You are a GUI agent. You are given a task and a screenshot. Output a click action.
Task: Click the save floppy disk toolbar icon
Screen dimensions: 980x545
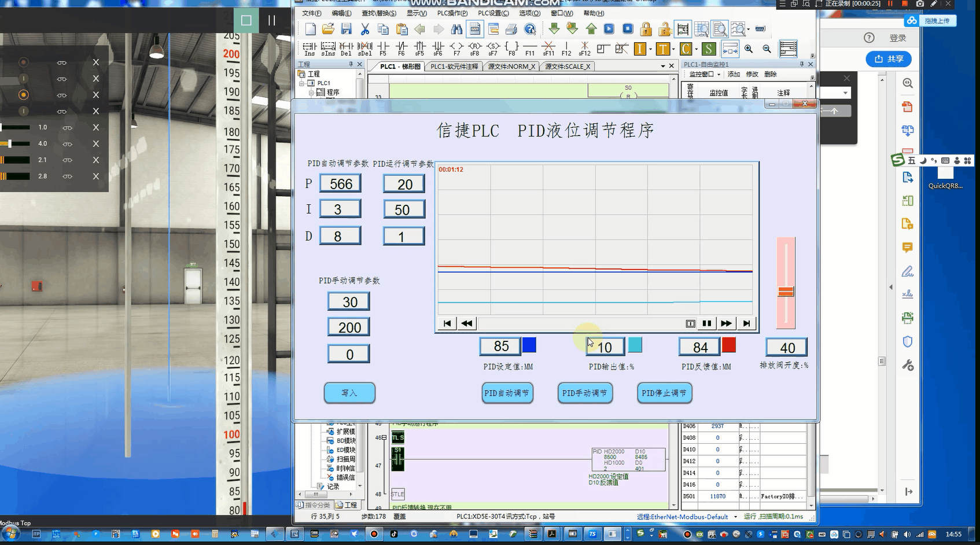point(347,29)
